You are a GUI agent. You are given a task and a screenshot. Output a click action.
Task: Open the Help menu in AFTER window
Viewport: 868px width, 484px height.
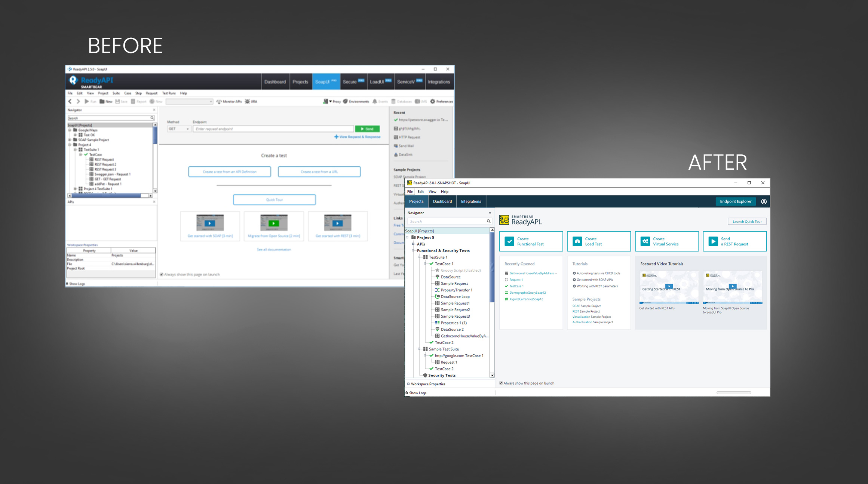pyautogui.click(x=444, y=191)
